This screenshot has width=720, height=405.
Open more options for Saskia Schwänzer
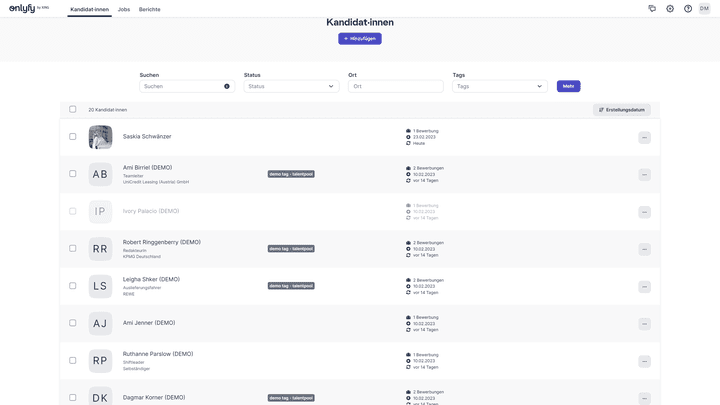644,137
